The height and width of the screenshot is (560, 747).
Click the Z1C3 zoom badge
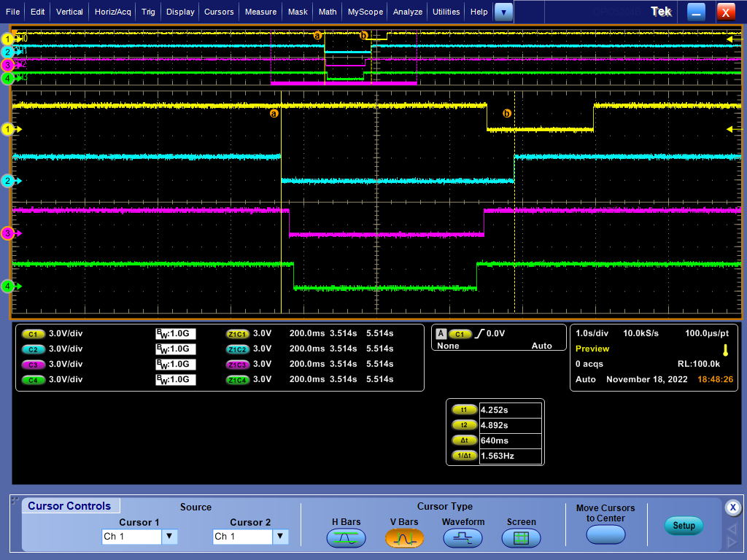click(237, 365)
